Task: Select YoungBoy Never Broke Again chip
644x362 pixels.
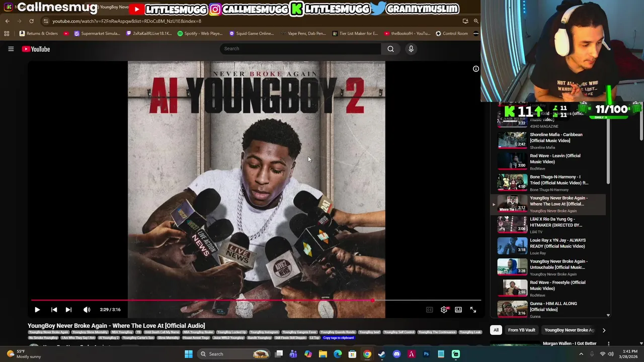Action: point(569,330)
